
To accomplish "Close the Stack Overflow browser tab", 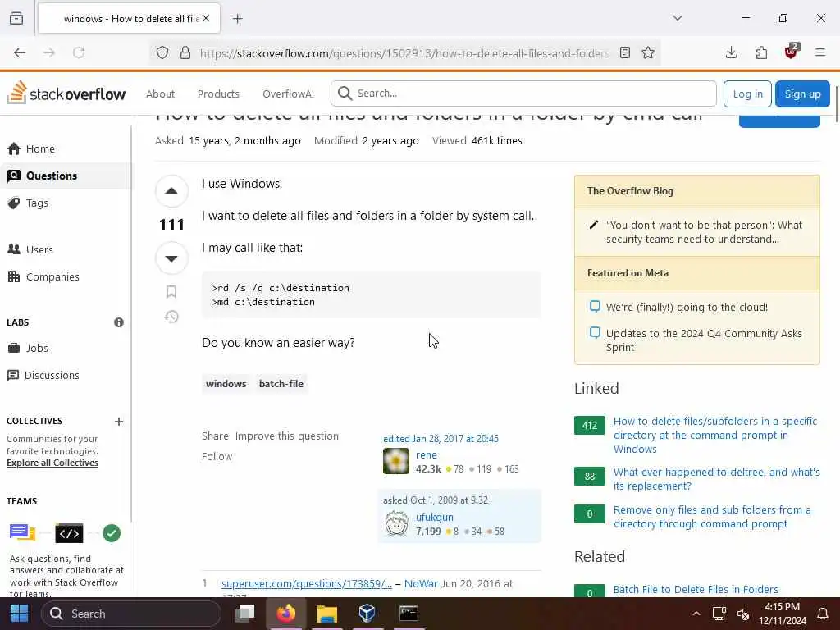I will [206, 18].
